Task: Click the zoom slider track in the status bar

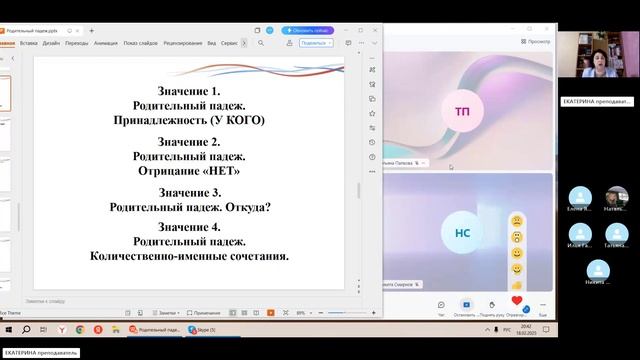Action: tap(347, 313)
